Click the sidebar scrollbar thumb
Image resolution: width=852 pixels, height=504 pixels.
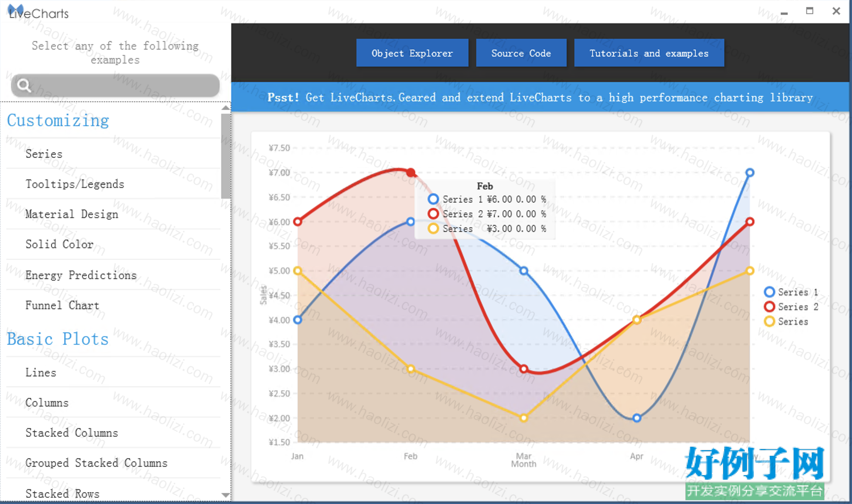click(x=226, y=156)
